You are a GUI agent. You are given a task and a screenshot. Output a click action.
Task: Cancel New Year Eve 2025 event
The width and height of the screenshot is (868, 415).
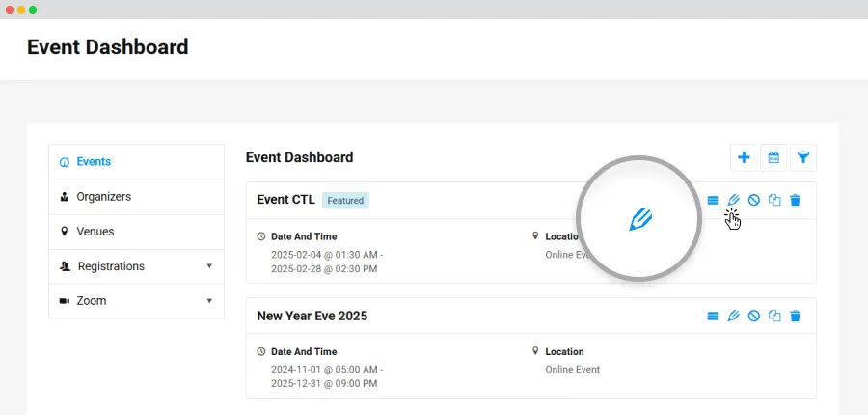click(x=754, y=316)
